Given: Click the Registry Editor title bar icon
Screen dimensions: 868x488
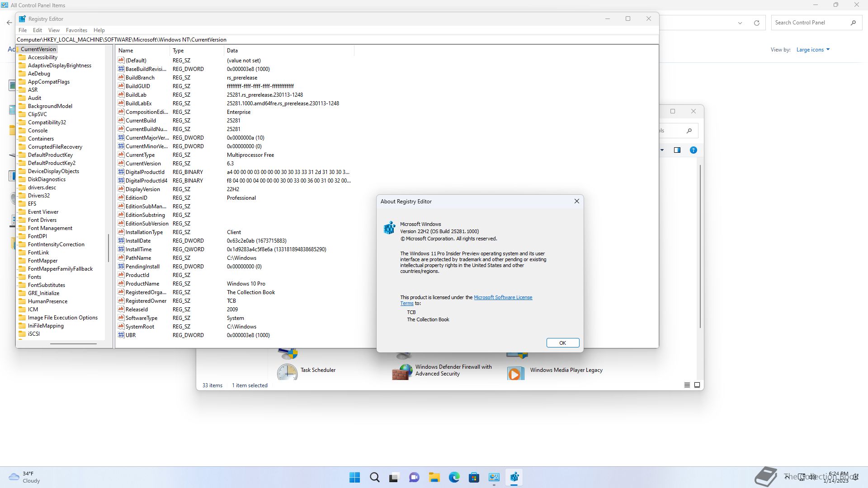Looking at the screenshot, I should [x=22, y=19].
